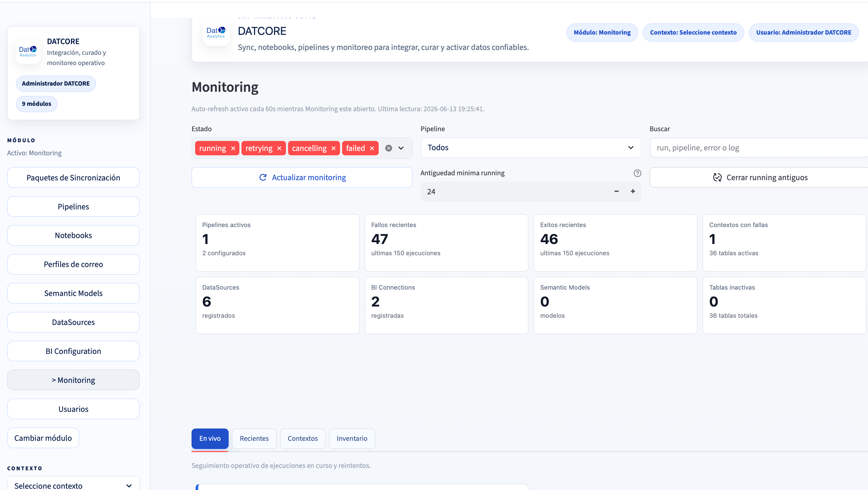868x490 pixels.
Task: Open Paquetes de Sincronización module
Action: pyautogui.click(x=73, y=178)
